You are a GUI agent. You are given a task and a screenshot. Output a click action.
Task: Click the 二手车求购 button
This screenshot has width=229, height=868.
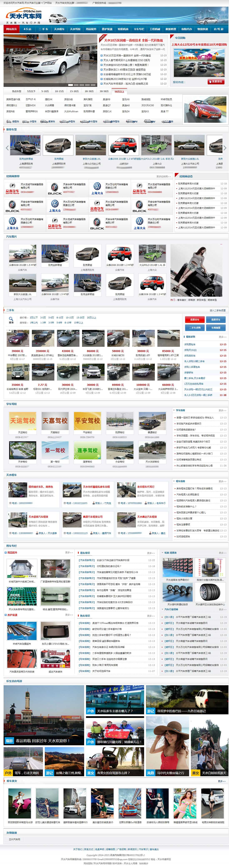pyautogui.click(x=195, y=327)
